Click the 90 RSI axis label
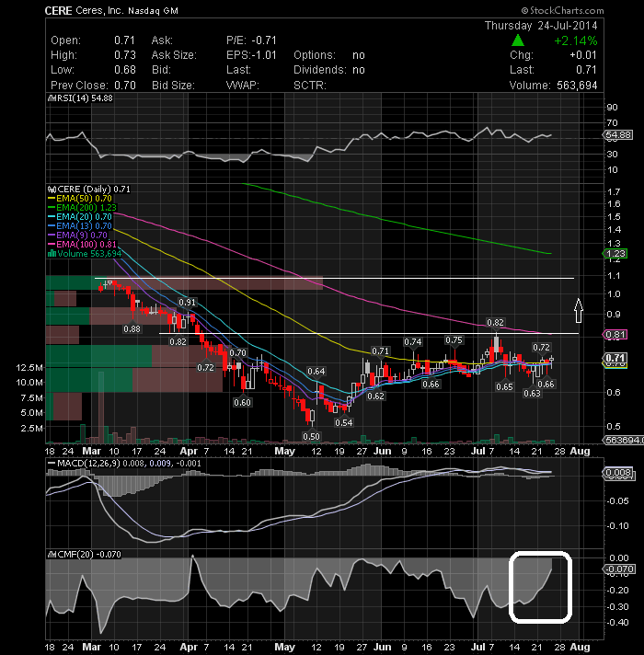The width and height of the screenshot is (644, 655). click(612, 108)
